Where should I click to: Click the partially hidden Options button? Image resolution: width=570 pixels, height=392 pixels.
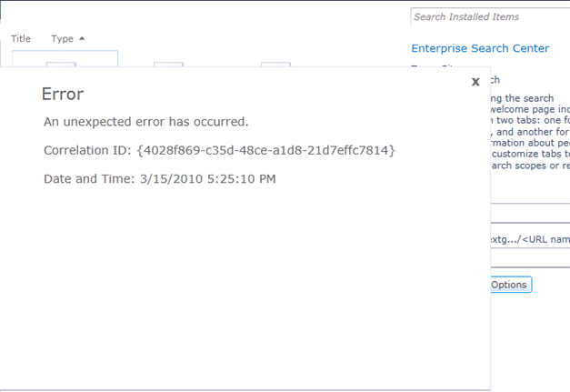tap(511, 285)
